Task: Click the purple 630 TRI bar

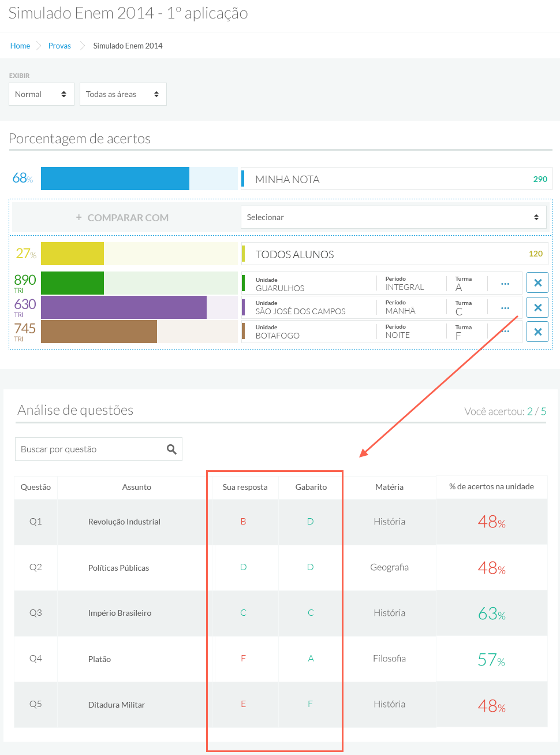Action: coord(124,307)
